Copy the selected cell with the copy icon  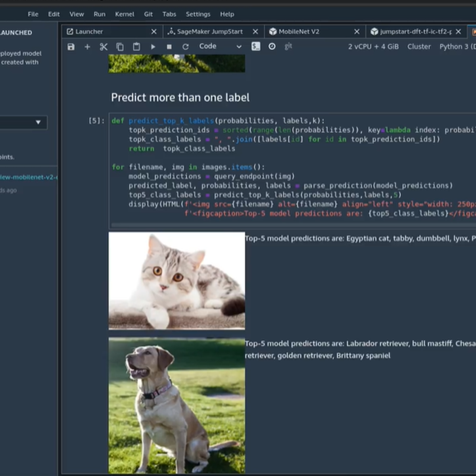tap(120, 47)
